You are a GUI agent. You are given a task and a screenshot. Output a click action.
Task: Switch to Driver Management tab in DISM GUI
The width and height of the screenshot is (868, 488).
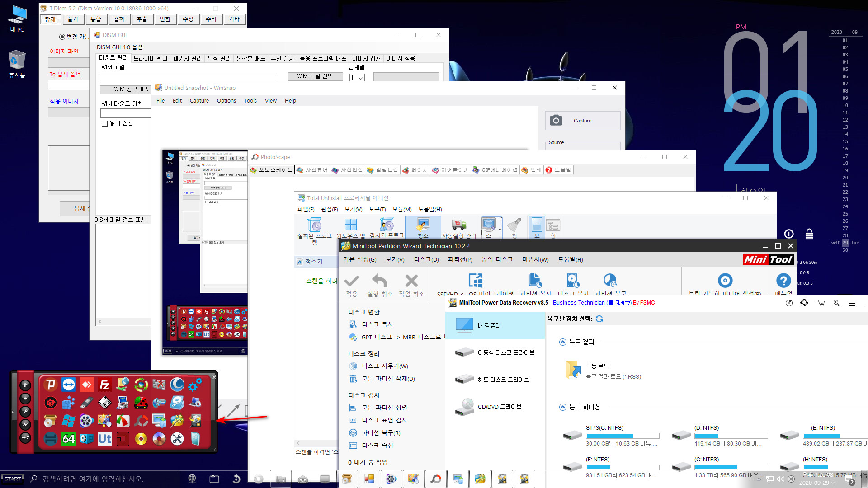pos(150,58)
